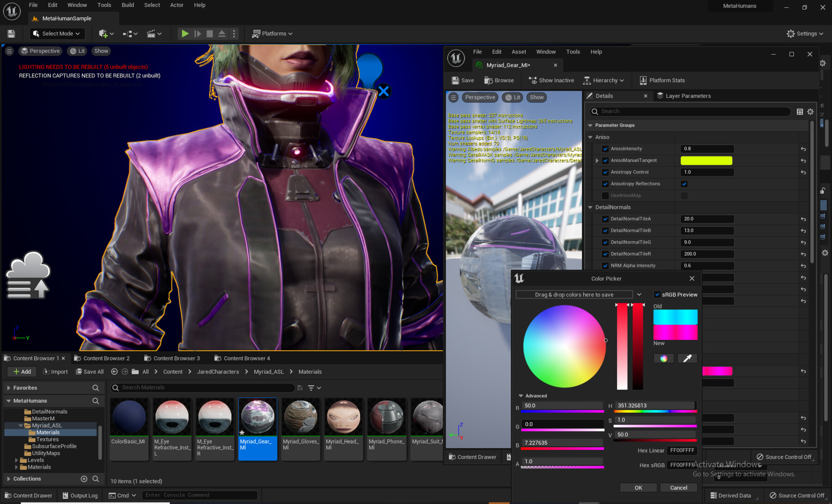The image size is (832, 504).
Task: Click Save in material editor toolbar
Action: point(463,80)
